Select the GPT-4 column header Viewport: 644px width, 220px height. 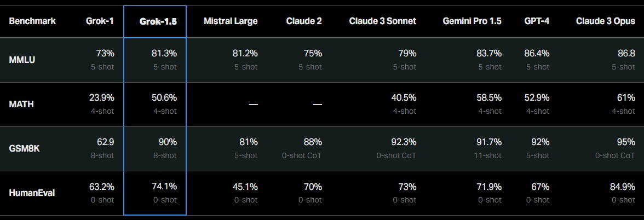pyautogui.click(x=537, y=21)
